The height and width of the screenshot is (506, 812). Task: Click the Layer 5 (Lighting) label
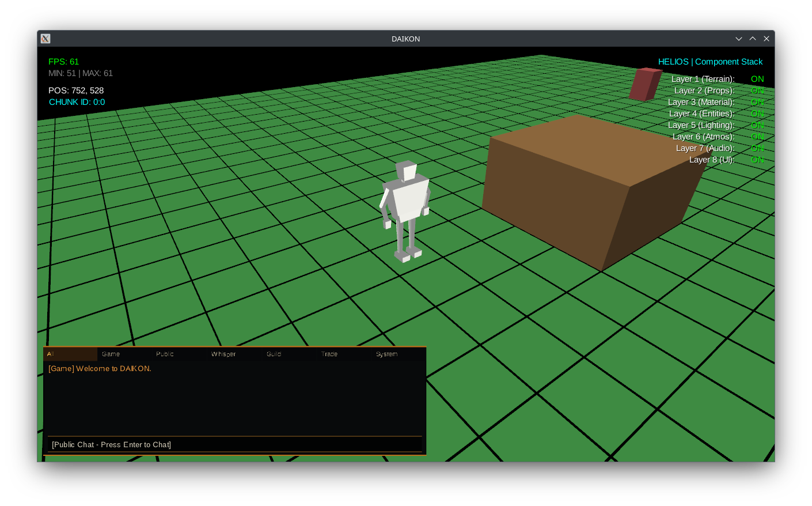click(x=701, y=125)
